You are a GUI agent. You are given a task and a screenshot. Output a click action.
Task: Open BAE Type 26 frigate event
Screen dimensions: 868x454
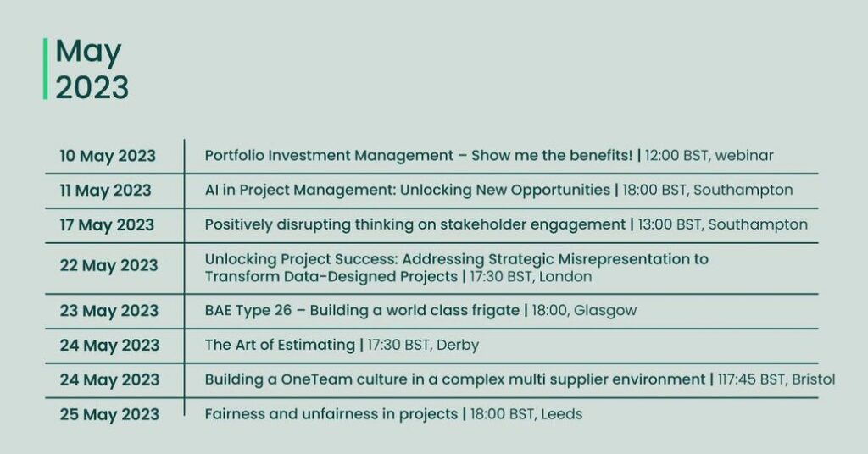[x=362, y=310]
